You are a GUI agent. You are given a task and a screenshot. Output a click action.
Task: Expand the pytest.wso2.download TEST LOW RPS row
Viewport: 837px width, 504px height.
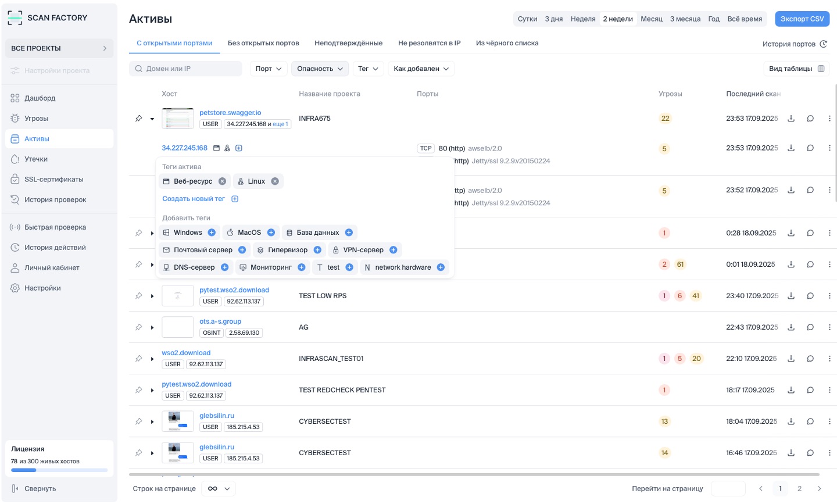coord(152,296)
